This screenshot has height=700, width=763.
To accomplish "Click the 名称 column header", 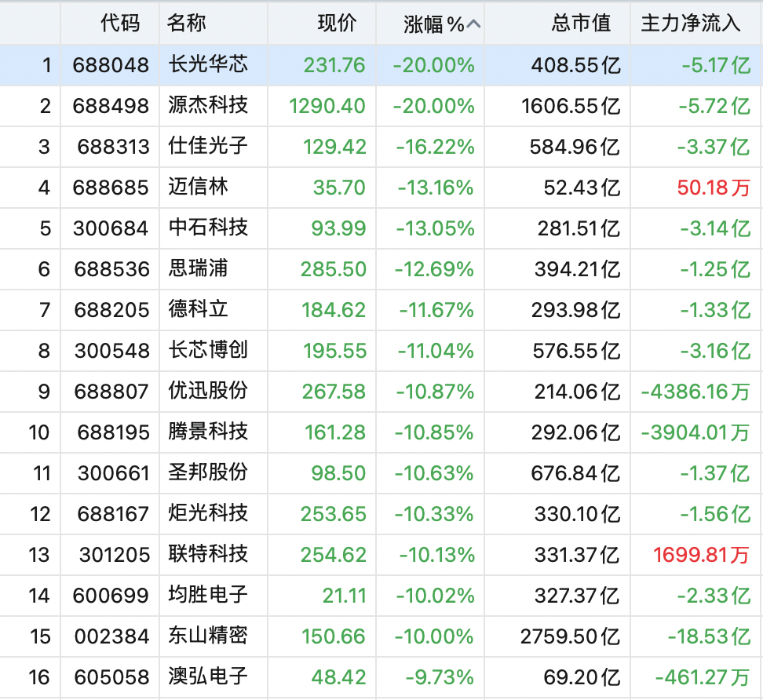I will (186, 24).
